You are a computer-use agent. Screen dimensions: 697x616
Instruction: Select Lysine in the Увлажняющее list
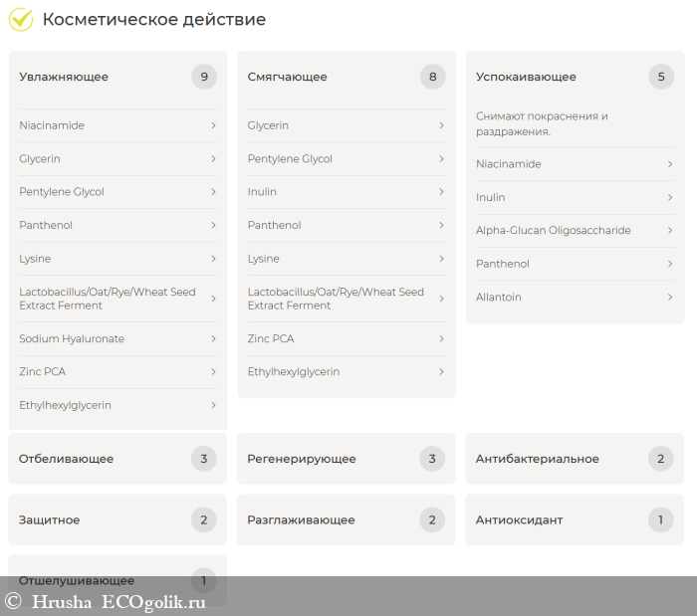(35, 259)
